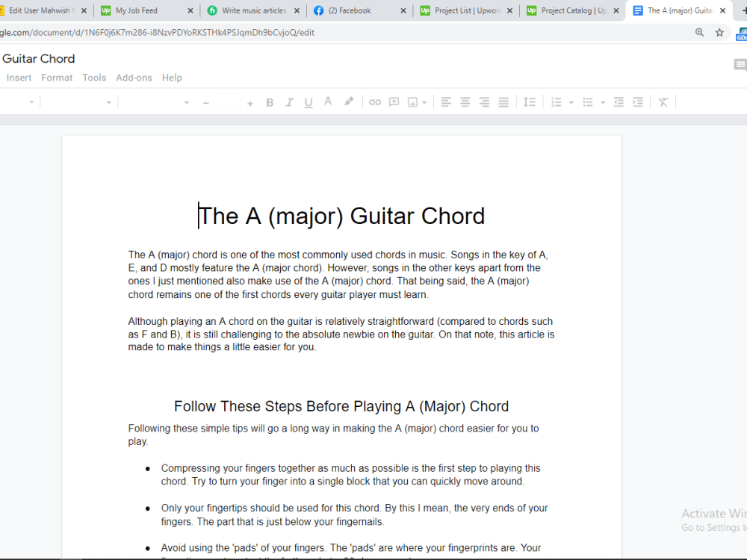Open the font family dropdown
The width and height of the screenshot is (747, 560).
point(155,102)
